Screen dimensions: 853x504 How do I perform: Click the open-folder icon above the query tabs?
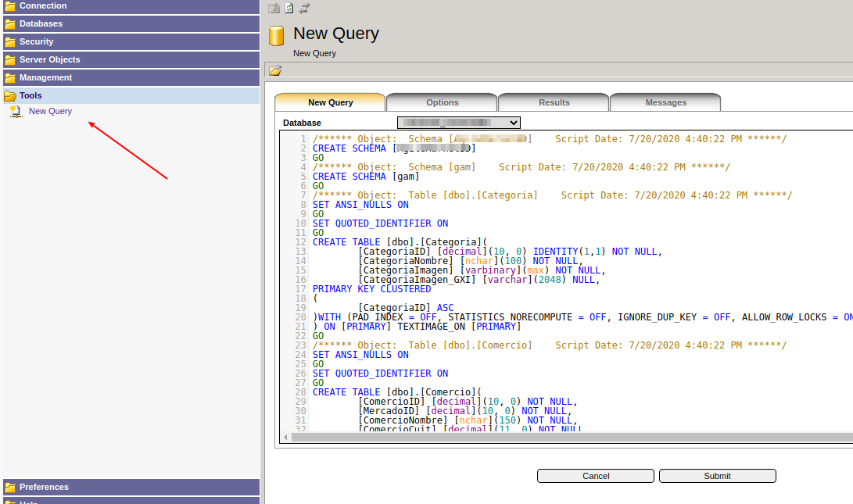(275, 70)
